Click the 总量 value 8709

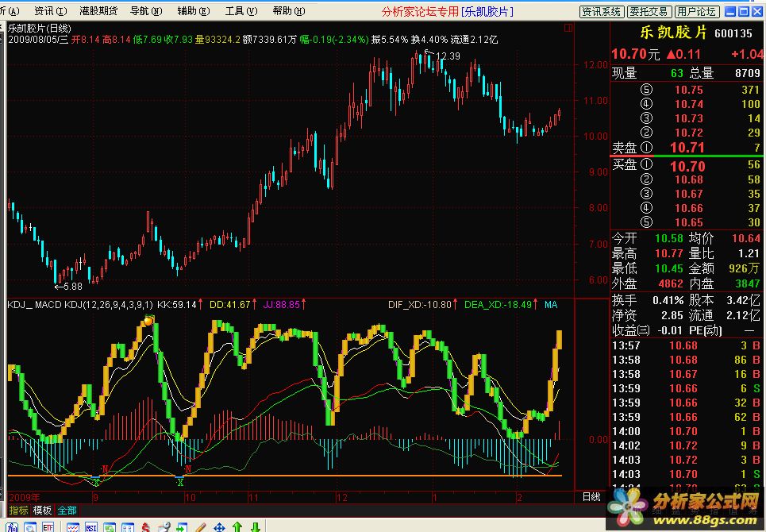pos(748,73)
